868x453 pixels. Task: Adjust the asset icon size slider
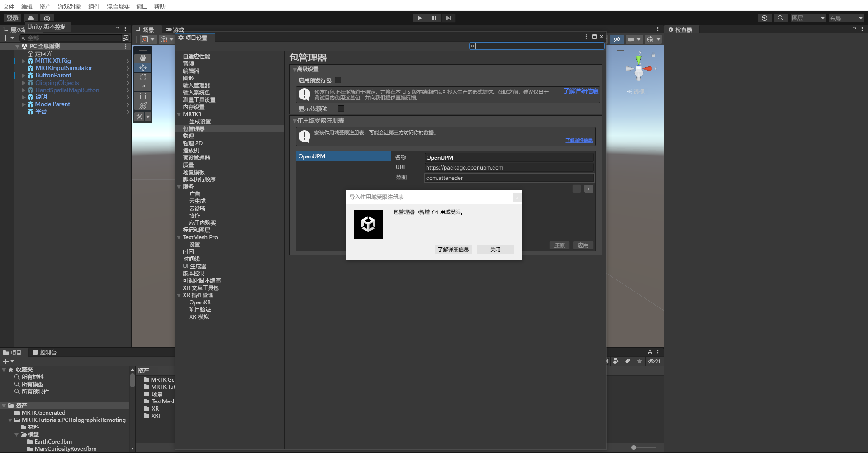[x=634, y=448]
